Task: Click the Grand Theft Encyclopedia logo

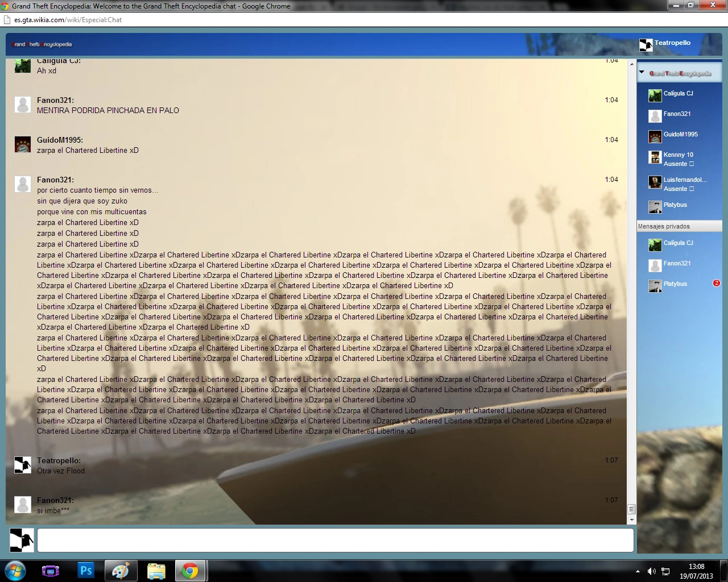Action: (x=42, y=44)
